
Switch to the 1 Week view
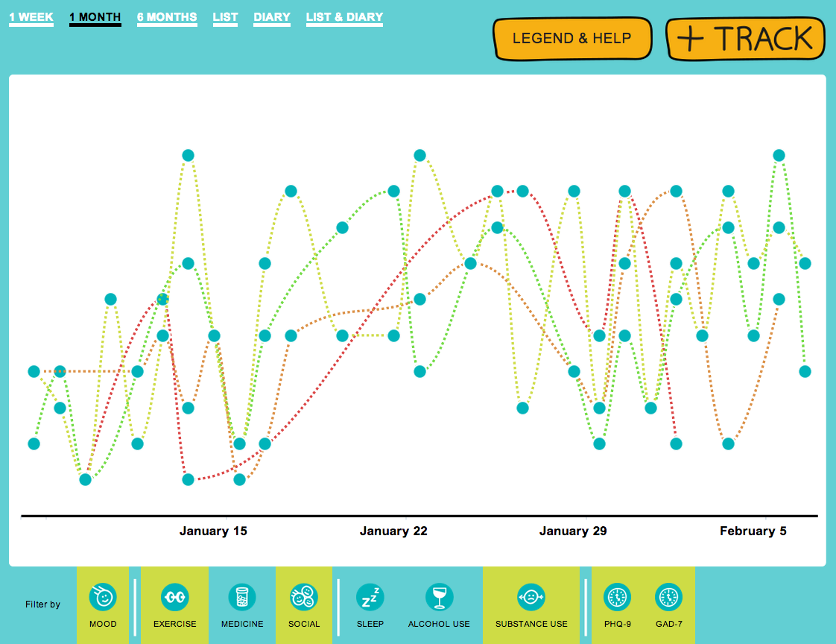pos(31,17)
